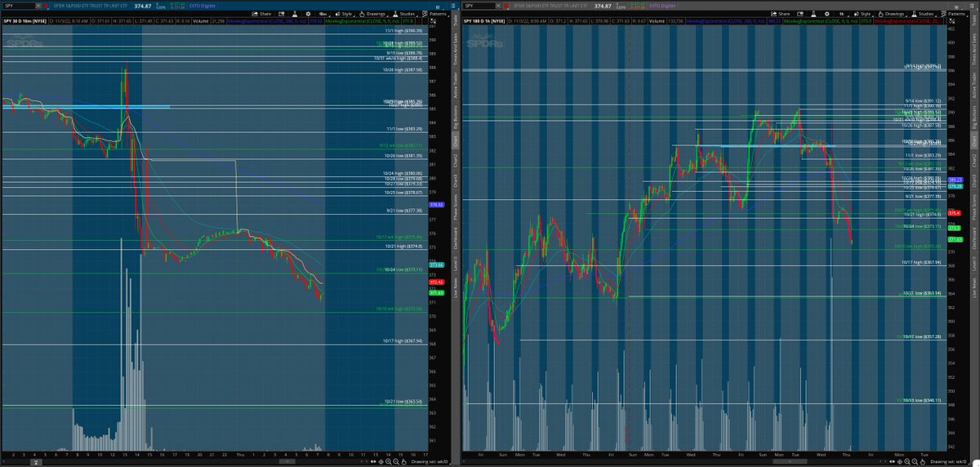Screen dimensions: 980x467
Task: Open Drawings menu on left chart
Action: [x=372, y=14]
